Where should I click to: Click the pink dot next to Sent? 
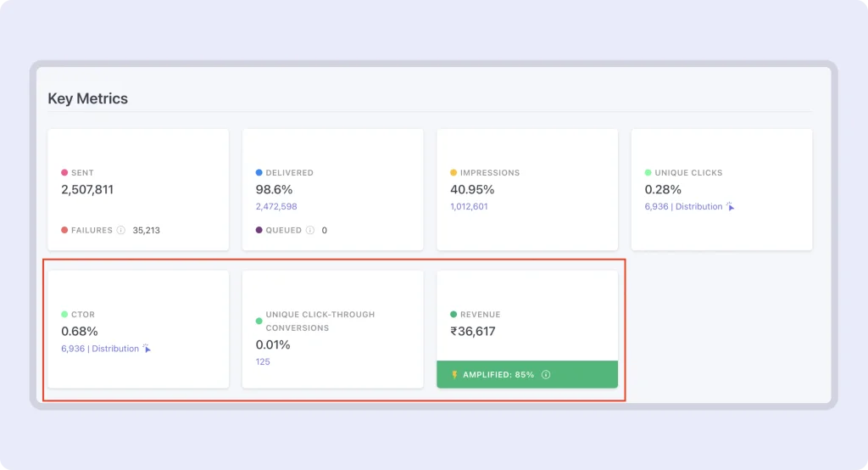[64, 172]
